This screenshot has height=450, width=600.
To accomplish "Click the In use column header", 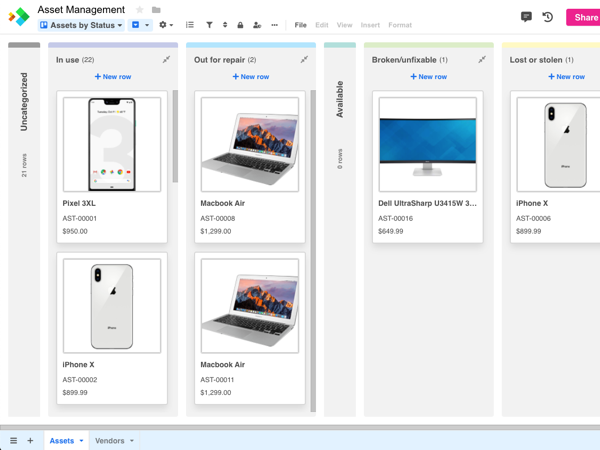I will tap(75, 60).
